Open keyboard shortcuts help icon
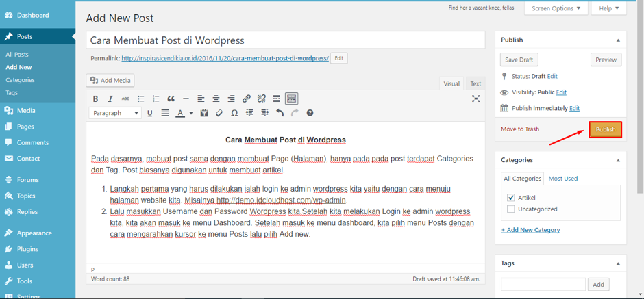Image resolution: width=644 pixels, height=299 pixels. coord(310,113)
